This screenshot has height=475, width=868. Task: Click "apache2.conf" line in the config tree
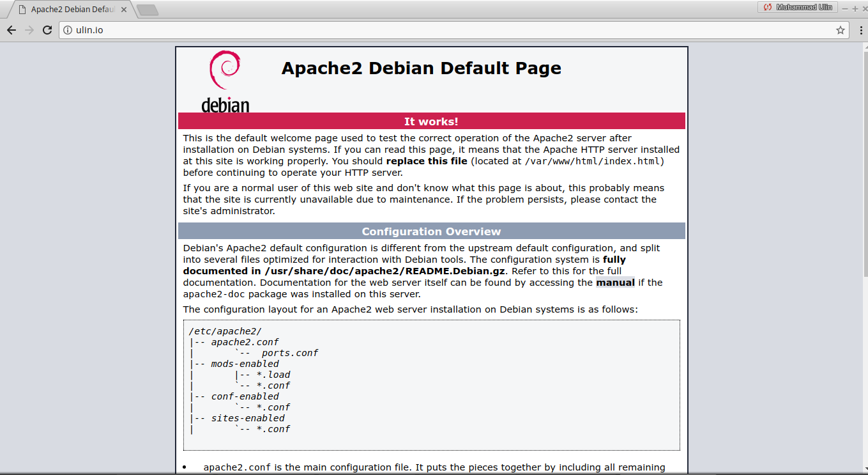click(x=245, y=342)
